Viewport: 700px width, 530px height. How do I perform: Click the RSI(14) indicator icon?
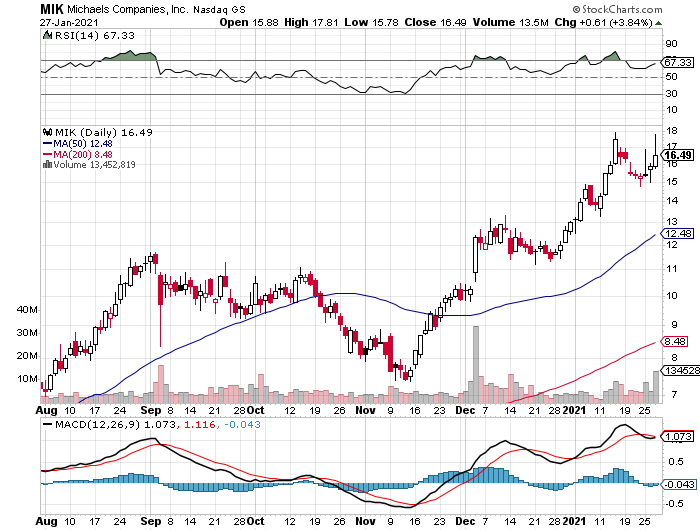[47, 35]
